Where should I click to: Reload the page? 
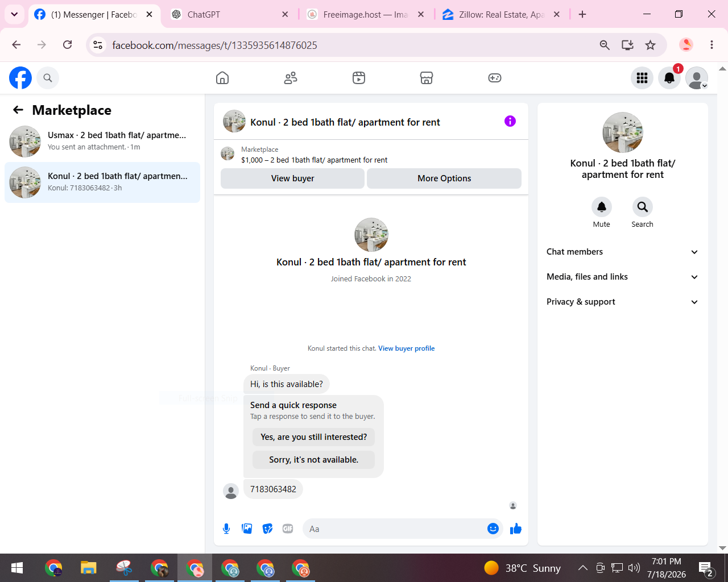point(67,45)
